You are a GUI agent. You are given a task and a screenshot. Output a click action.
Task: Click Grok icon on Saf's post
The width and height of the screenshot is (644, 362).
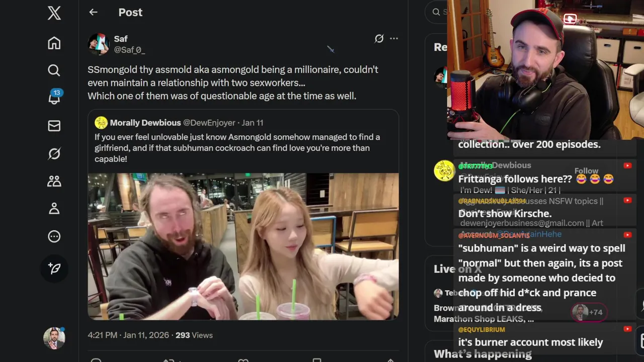click(x=379, y=39)
